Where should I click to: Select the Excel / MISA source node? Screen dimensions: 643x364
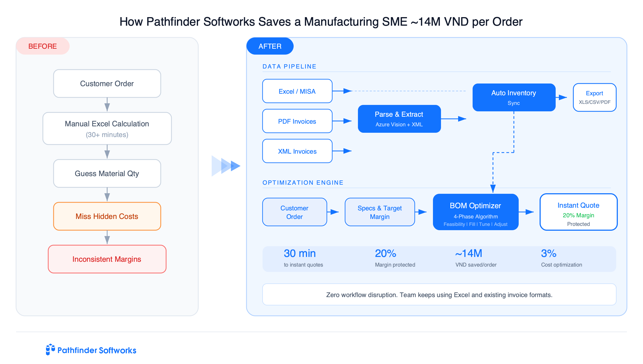pos(297,91)
